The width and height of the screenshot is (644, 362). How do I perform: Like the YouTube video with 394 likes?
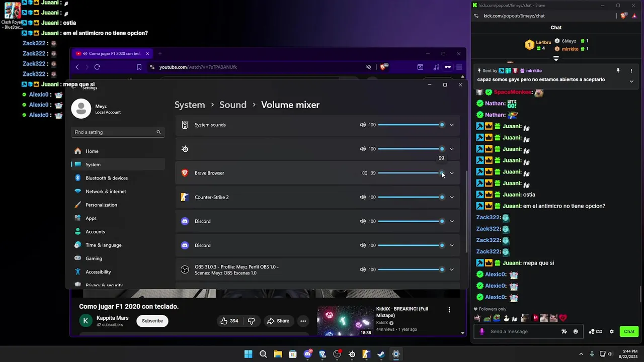click(229, 321)
